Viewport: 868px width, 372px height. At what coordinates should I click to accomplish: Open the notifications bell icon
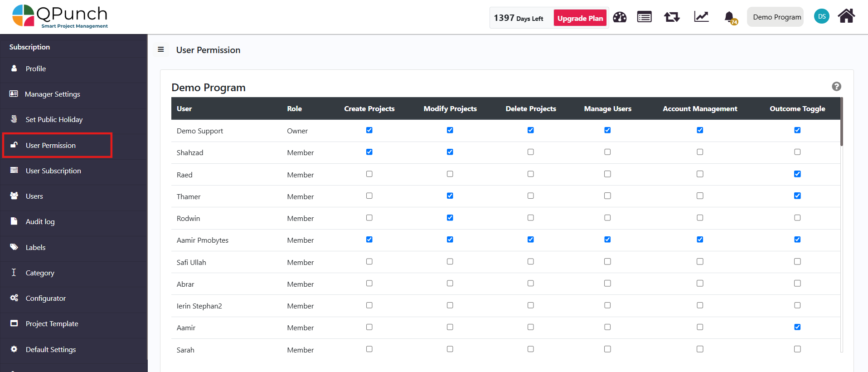coord(730,18)
